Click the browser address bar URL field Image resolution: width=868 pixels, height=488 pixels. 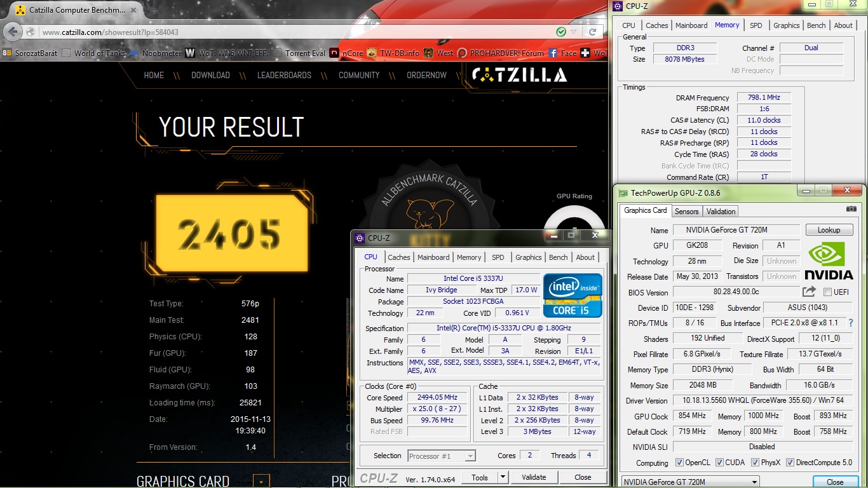295,32
